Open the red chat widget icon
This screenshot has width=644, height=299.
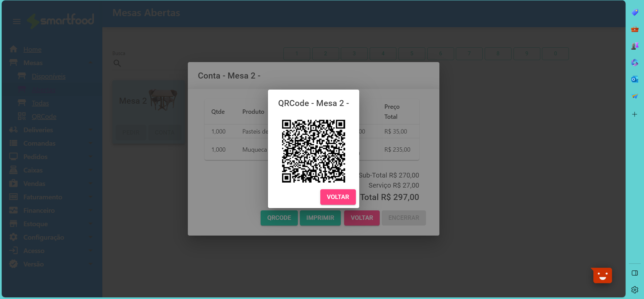pos(602,276)
